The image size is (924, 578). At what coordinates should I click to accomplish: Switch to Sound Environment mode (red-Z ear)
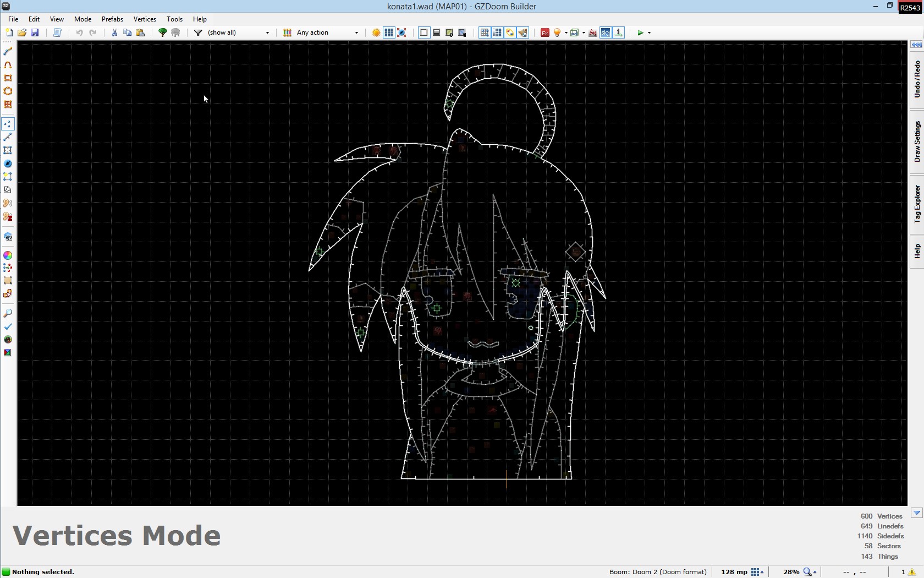[x=8, y=217]
